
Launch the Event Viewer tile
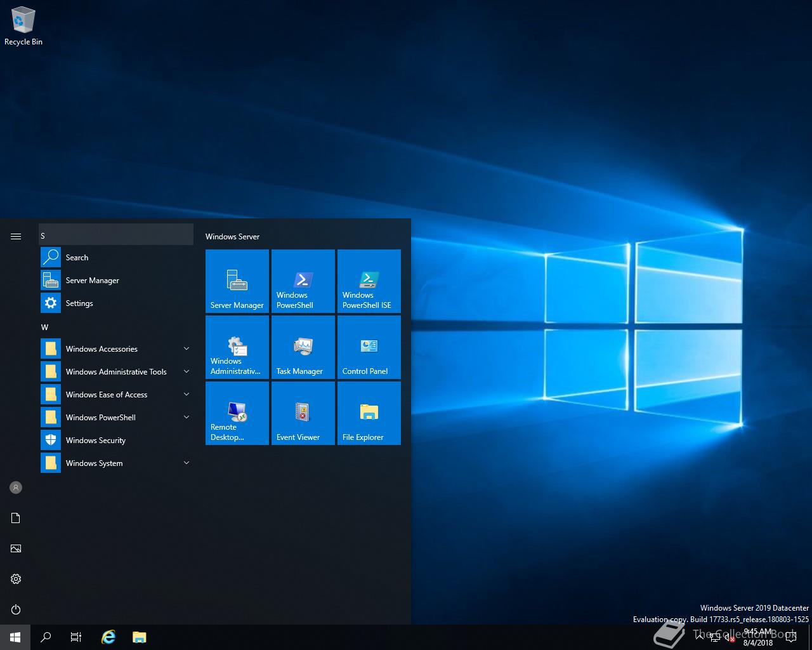coord(303,413)
